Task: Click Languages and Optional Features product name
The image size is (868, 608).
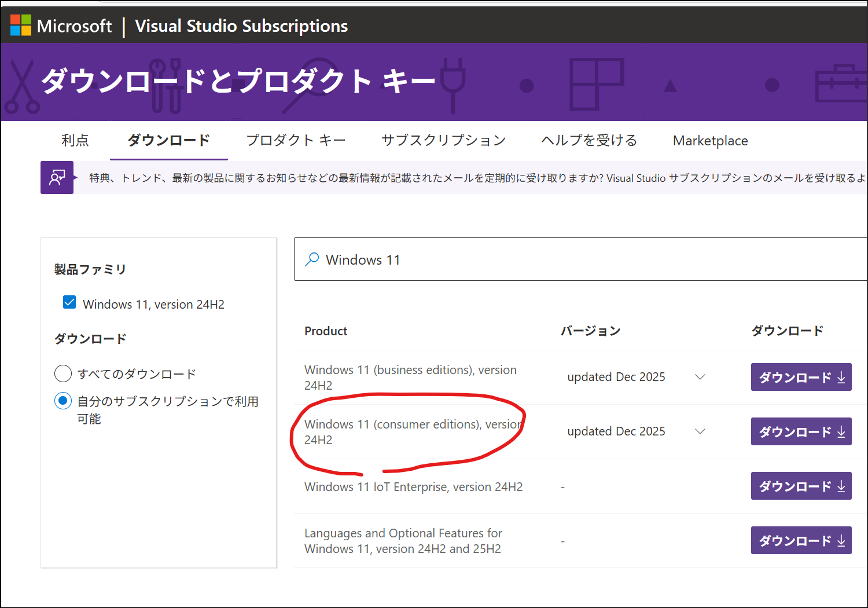Action: click(x=403, y=541)
